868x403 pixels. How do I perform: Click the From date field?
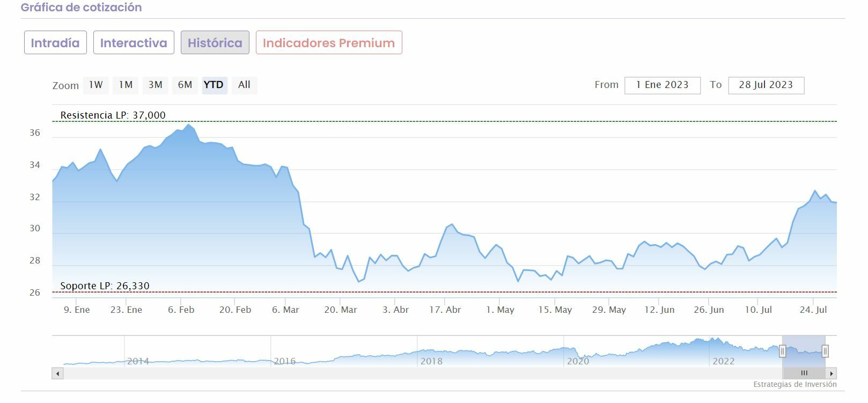tap(662, 85)
